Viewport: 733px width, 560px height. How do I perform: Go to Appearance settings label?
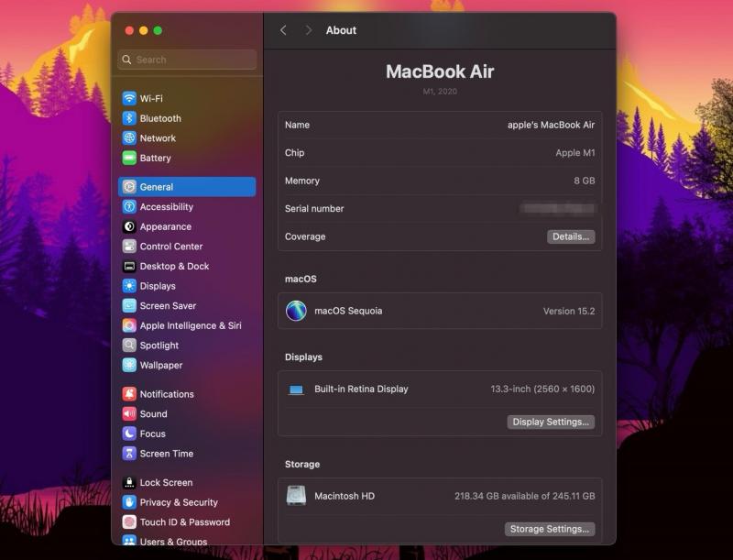click(166, 226)
